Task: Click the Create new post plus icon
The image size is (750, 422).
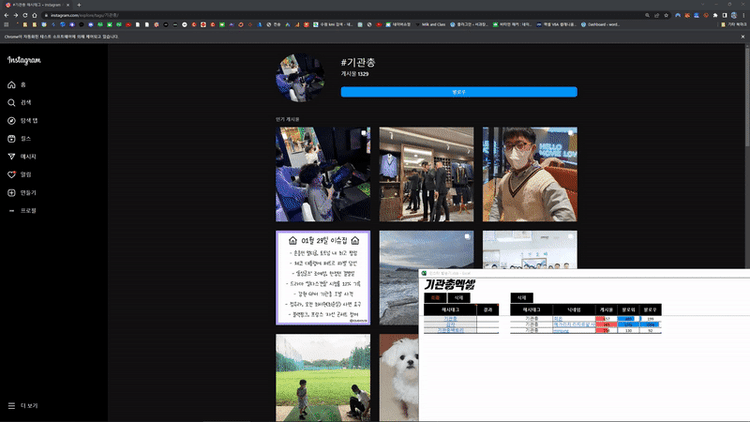Action: pyautogui.click(x=11, y=193)
